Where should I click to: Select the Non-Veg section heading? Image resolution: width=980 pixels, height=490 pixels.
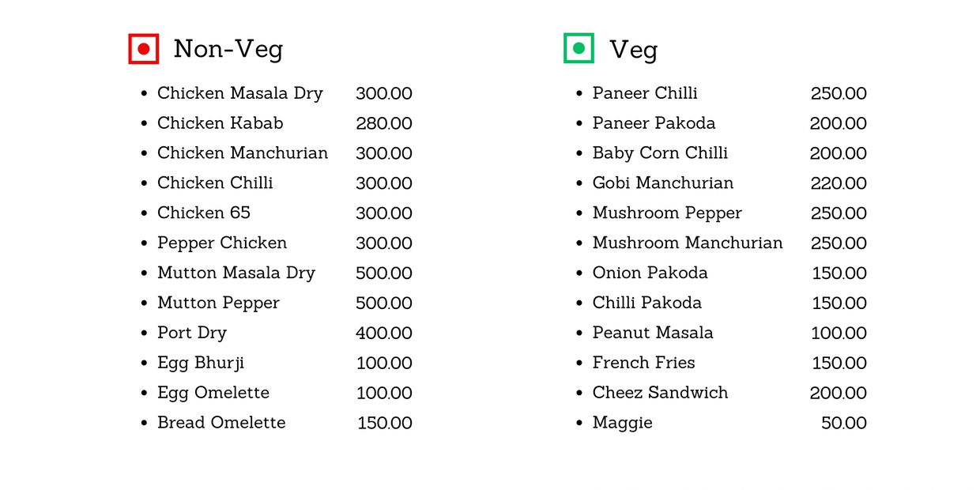coord(228,49)
